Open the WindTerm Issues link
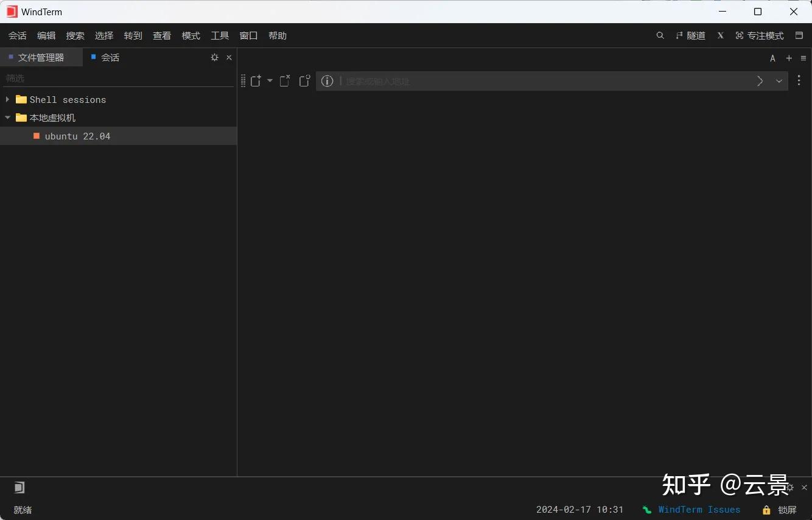Image resolution: width=812 pixels, height=520 pixels. coord(699,510)
